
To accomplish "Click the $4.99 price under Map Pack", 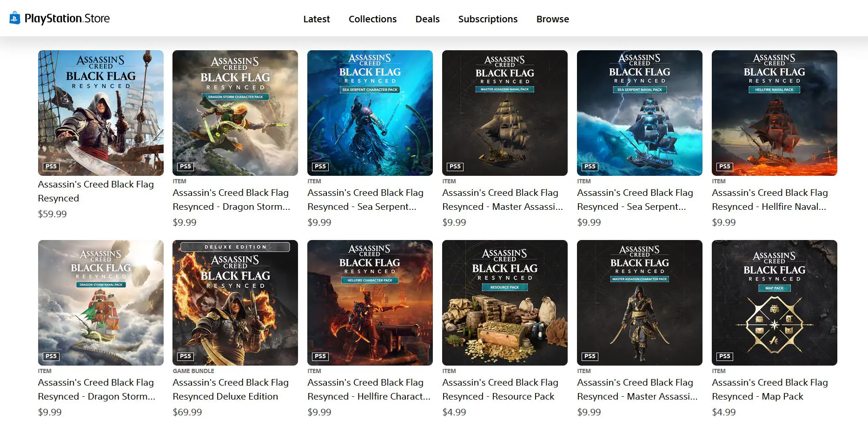I will 724,412.
